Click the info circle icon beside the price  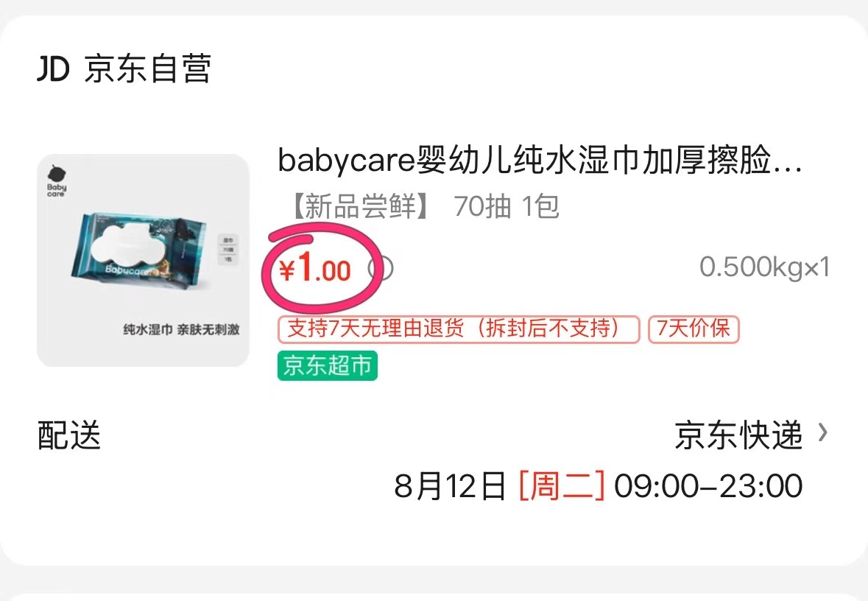point(381,269)
